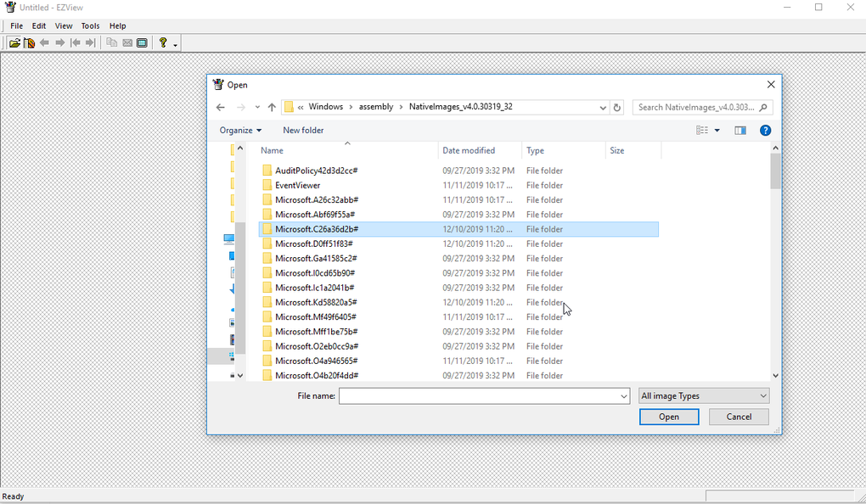Open the address bar history dropdown
866x504 pixels.
click(x=603, y=108)
